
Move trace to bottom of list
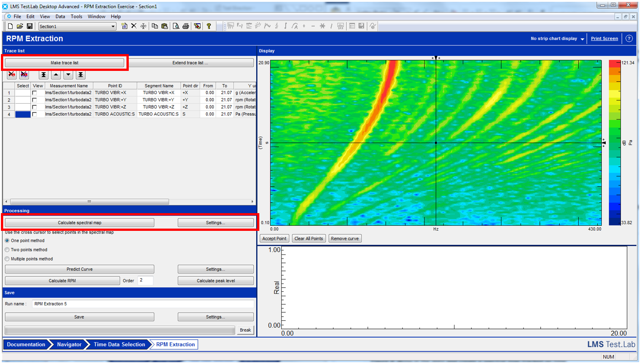[81, 75]
